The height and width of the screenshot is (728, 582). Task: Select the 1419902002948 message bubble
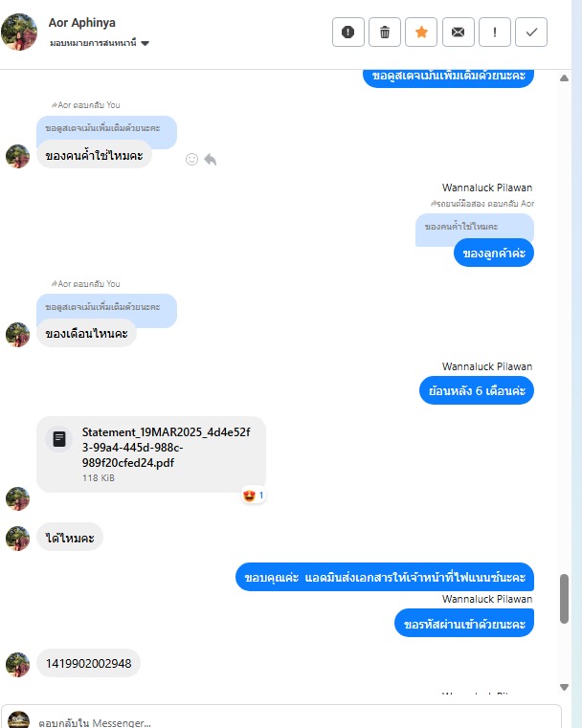pos(88,664)
